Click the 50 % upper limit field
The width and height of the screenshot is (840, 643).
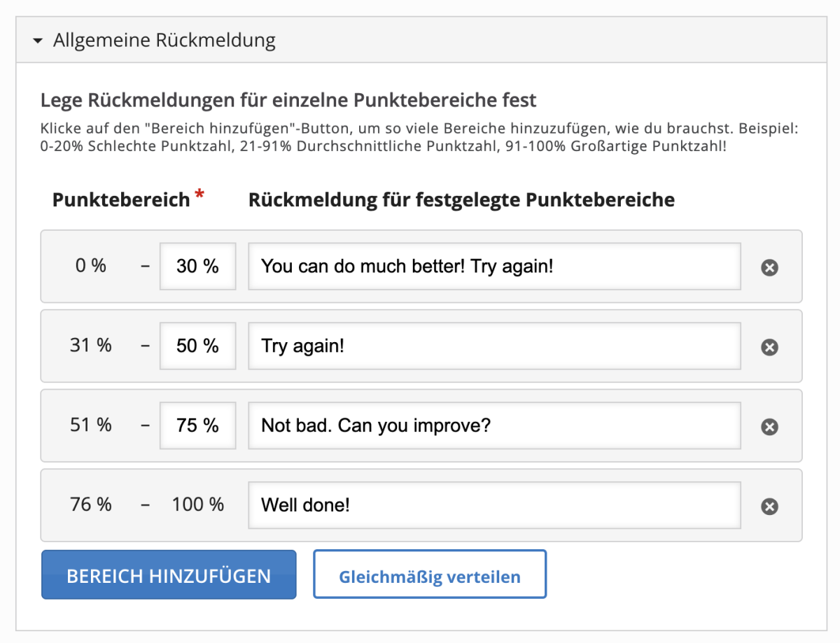[x=197, y=346]
